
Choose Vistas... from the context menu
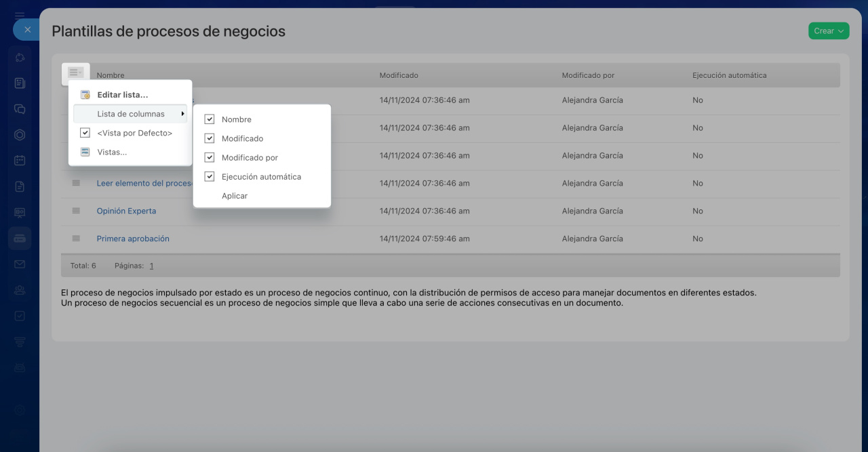[112, 152]
